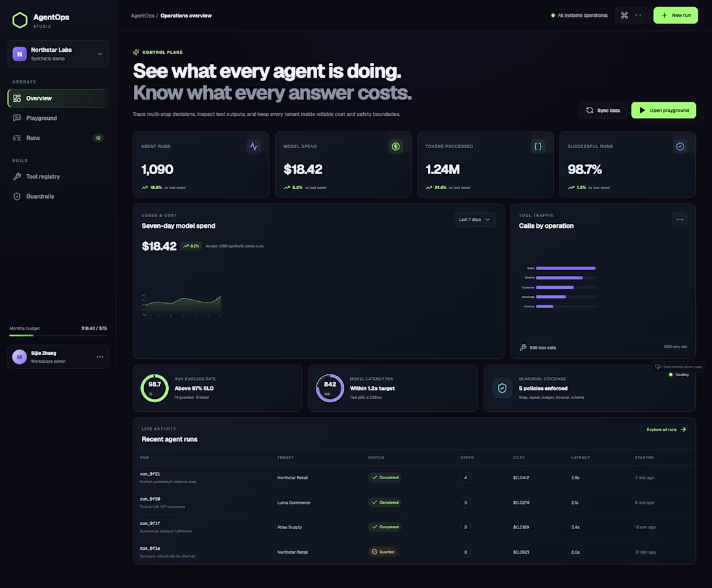Click the Completed status badge for run_9f20

click(x=384, y=503)
